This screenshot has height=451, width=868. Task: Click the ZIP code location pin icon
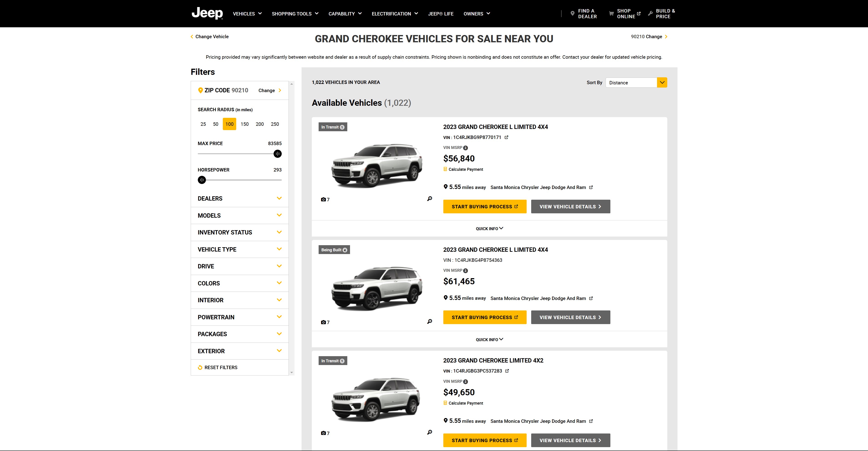click(200, 90)
